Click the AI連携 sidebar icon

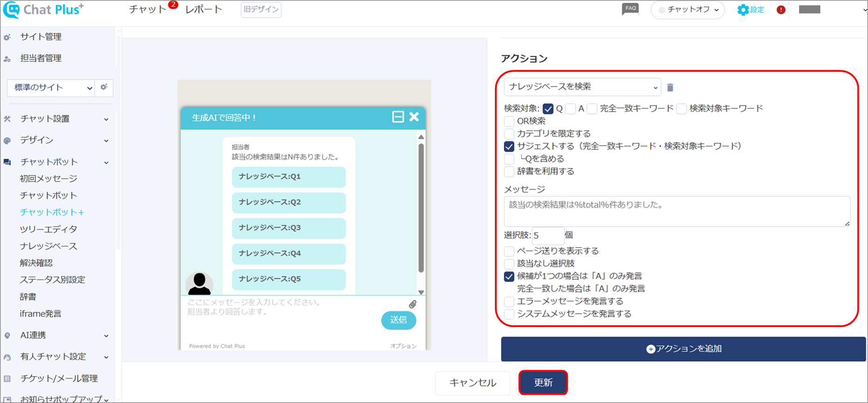coord(7,335)
